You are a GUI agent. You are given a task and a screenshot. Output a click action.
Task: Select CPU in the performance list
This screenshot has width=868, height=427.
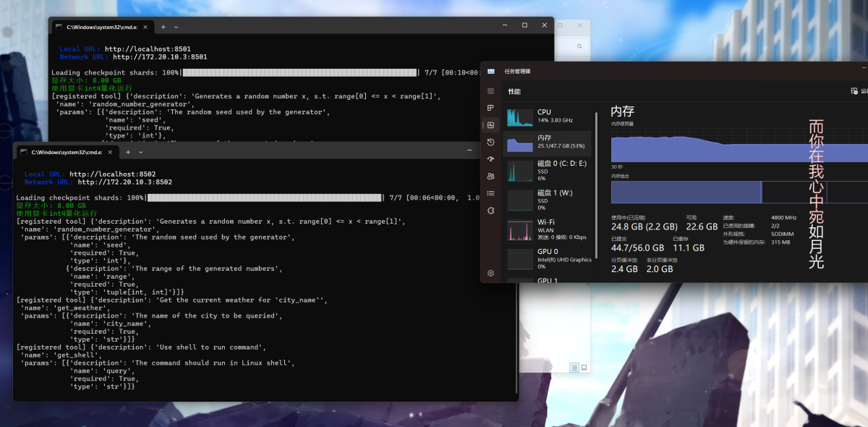tap(548, 116)
